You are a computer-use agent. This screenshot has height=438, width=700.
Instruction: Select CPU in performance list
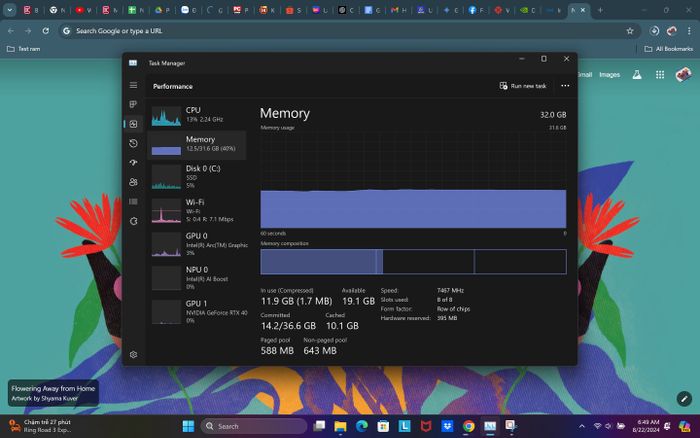click(x=197, y=115)
